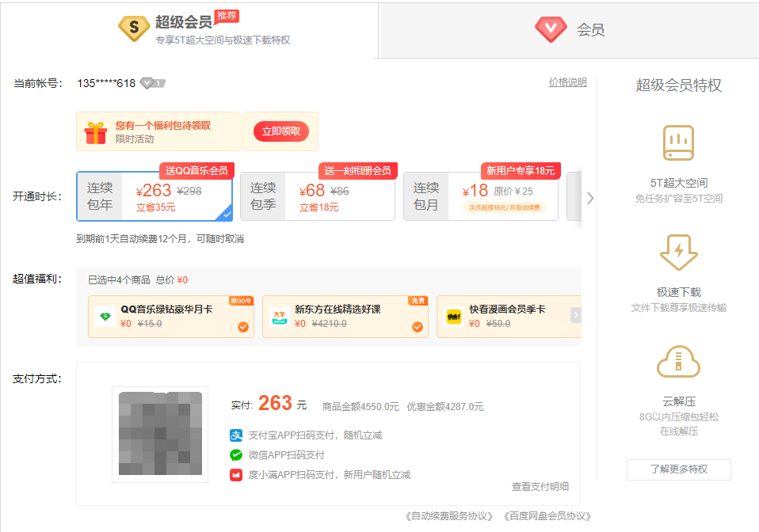The height and width of the screenshot is (532, 759).
Task: Click the blue selected checkmark on yearly plan
Action: click(x=226, y=215)
